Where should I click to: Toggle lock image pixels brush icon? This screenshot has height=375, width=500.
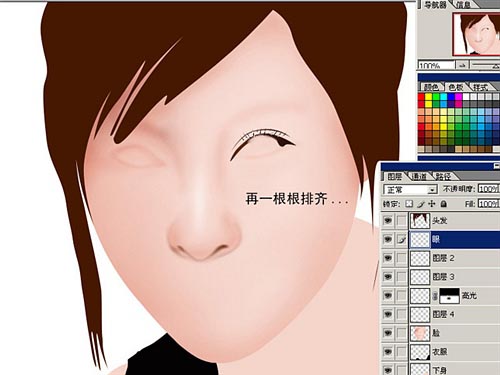(421, 204)
